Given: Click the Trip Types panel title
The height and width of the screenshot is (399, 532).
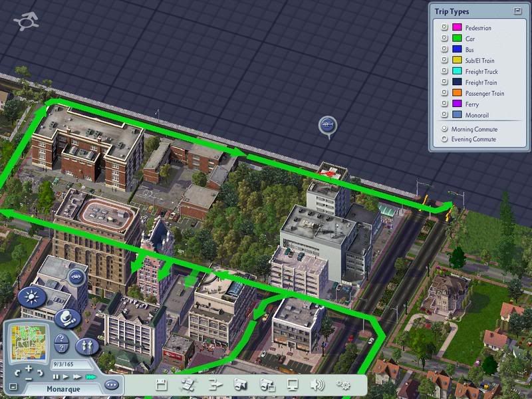Looking at the screenshot, I should pos(452,11).
